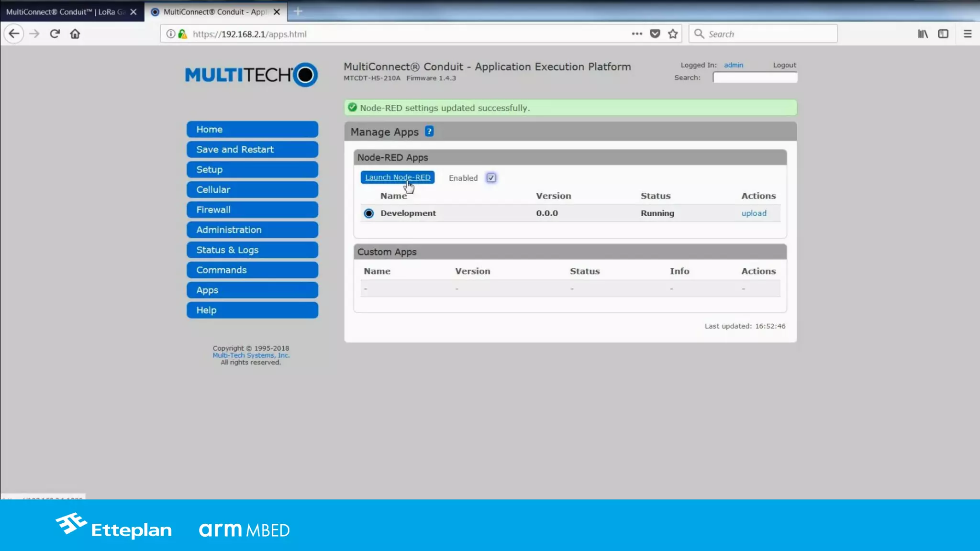Toggle the sidebar view icon
The image size is (980, 551).
pyautogui.click(x=943, y=34)
